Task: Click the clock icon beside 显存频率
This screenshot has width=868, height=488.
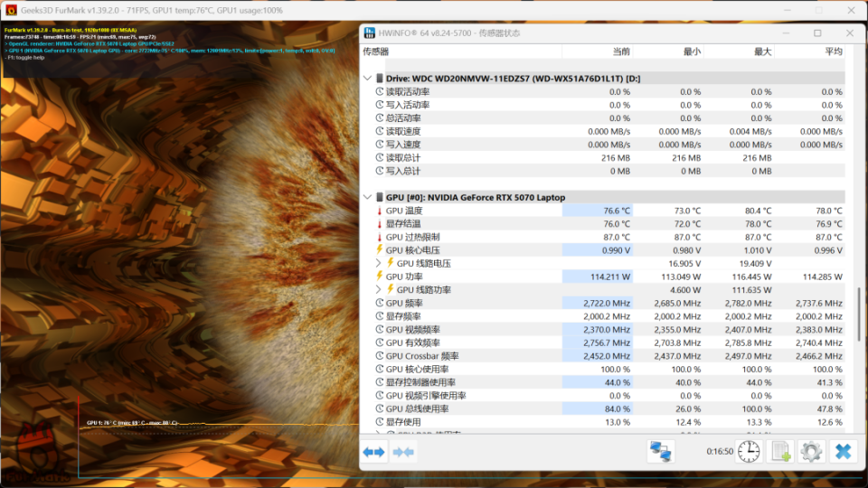Action: (379, 316)
